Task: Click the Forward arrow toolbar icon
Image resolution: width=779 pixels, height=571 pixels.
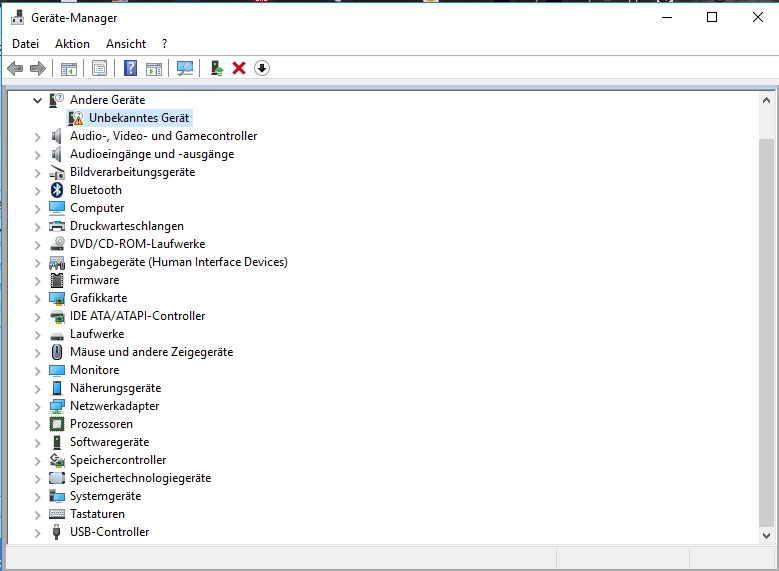Action: (38, 68)
